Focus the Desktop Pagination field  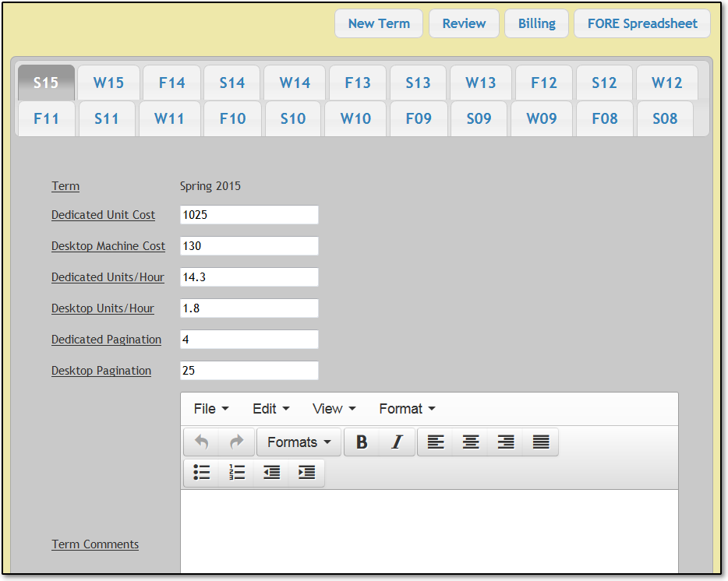249,370
